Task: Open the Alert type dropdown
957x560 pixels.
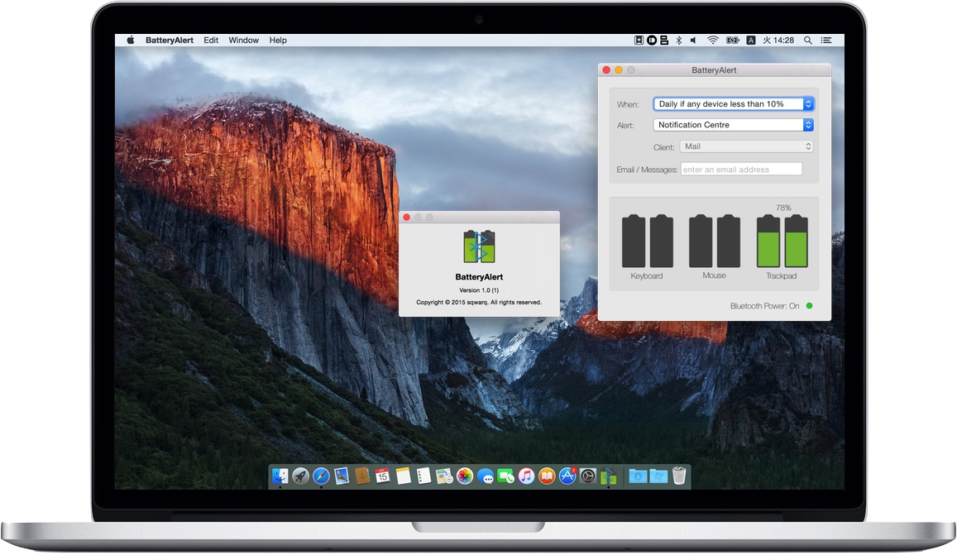Action: 733,125
